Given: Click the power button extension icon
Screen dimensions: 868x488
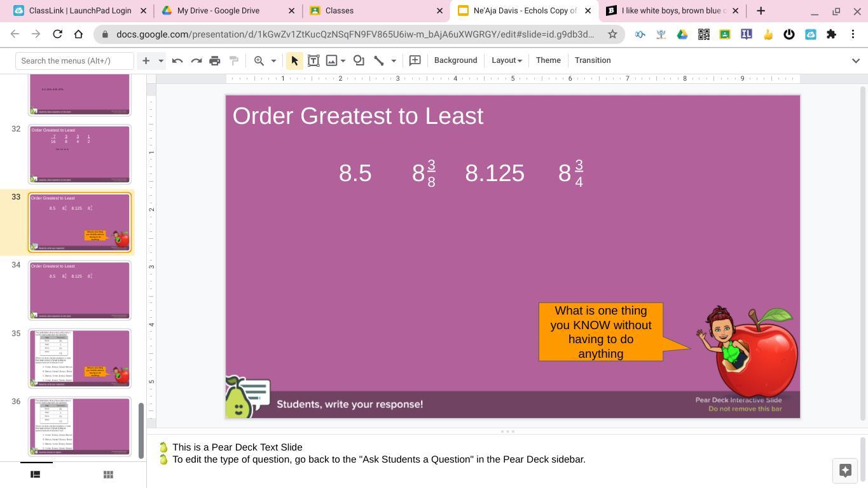Looking at the screenshot, I should click(x=789, y=34).
